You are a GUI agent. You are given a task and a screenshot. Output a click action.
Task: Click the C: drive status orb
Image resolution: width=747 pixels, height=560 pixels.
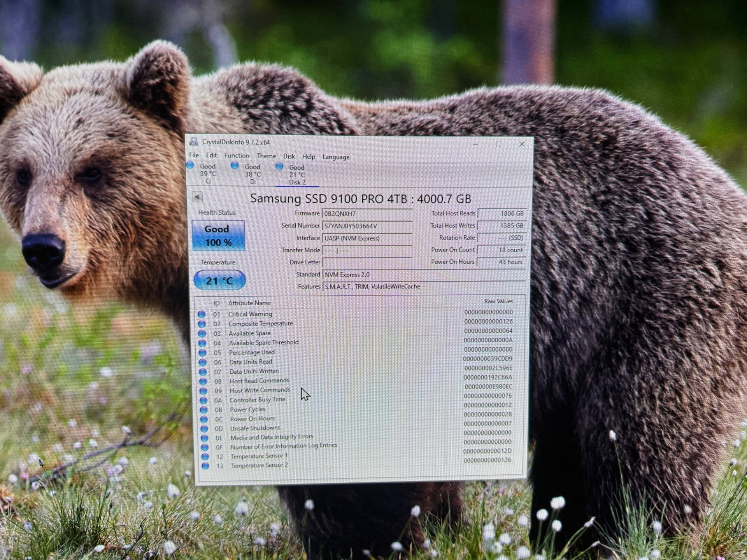tap(190, 165)
